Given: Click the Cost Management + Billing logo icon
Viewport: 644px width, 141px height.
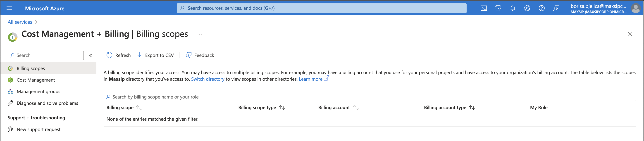Looking at the screenshot, I should coord(12,37).
